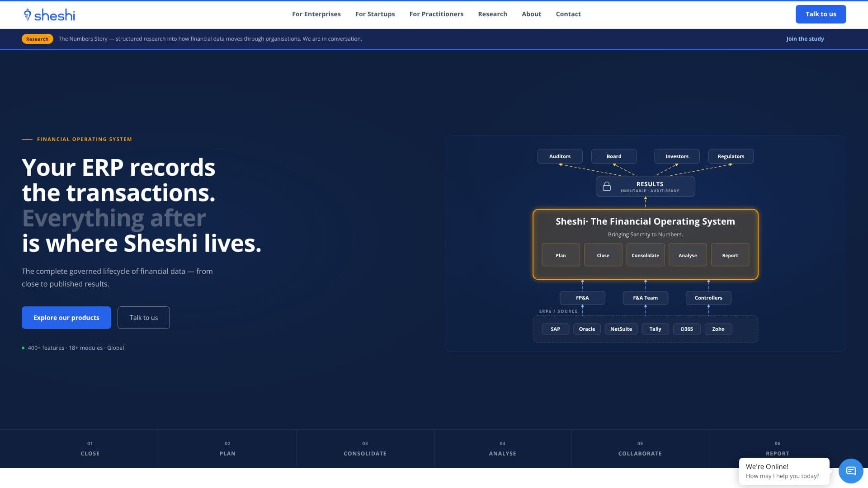Open the For Practitioners menu
868x488 pixels.
[436, 14]
